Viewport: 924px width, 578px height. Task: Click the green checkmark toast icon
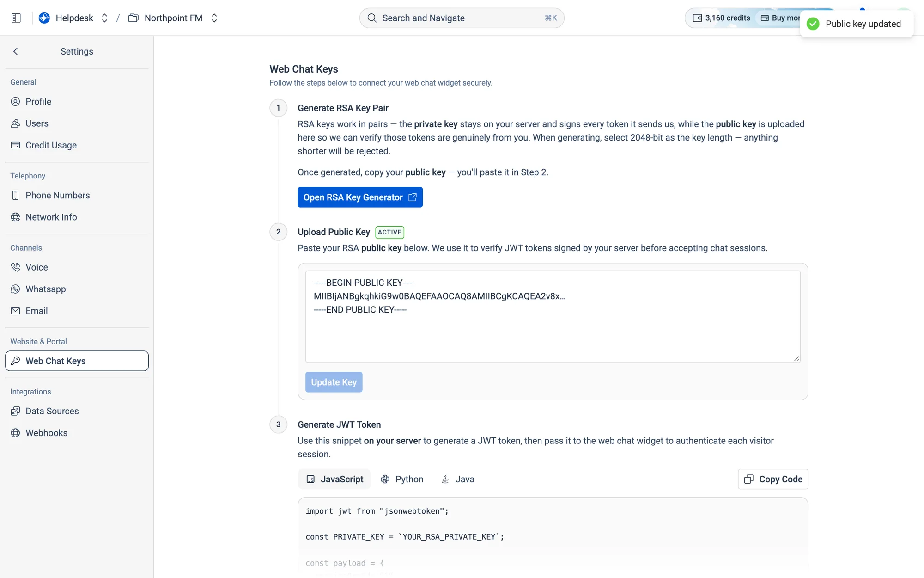point(813,24)
